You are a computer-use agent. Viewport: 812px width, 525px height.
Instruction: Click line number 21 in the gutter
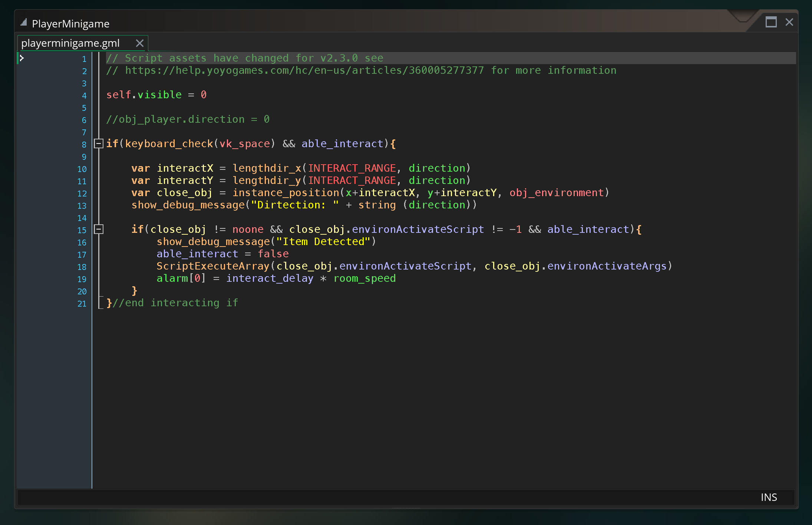(82, 303)
